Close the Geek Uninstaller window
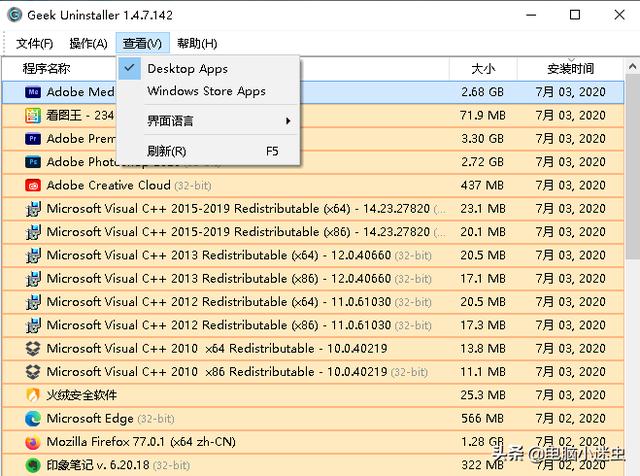640x476 pixels. click(619, 15)
